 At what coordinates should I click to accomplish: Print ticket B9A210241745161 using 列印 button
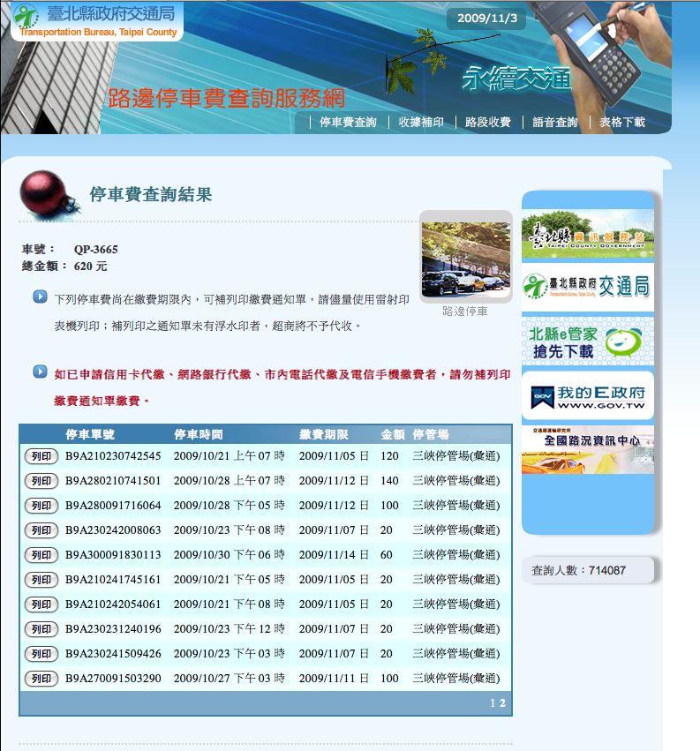(41, 580)
